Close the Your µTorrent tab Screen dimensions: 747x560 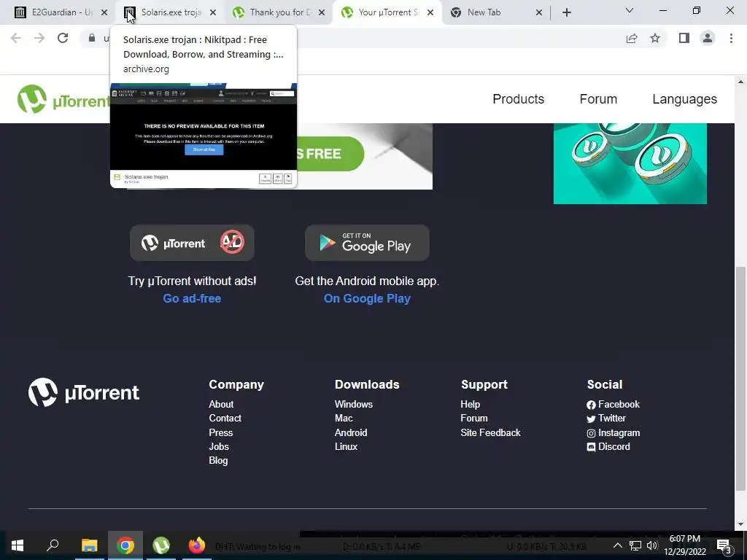430,13
